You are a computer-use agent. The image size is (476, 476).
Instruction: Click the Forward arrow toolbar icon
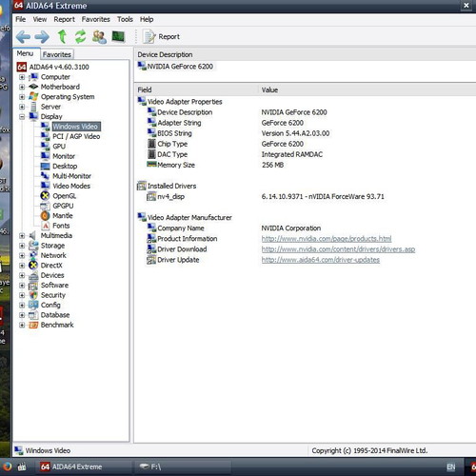tap(42, 37)
